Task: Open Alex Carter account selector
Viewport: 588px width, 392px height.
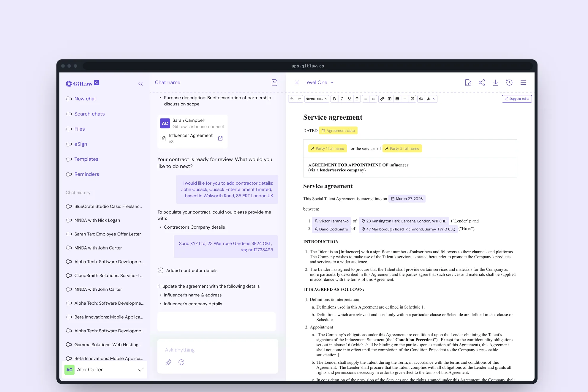Action: pyautogui.click(x=105, y=370)
